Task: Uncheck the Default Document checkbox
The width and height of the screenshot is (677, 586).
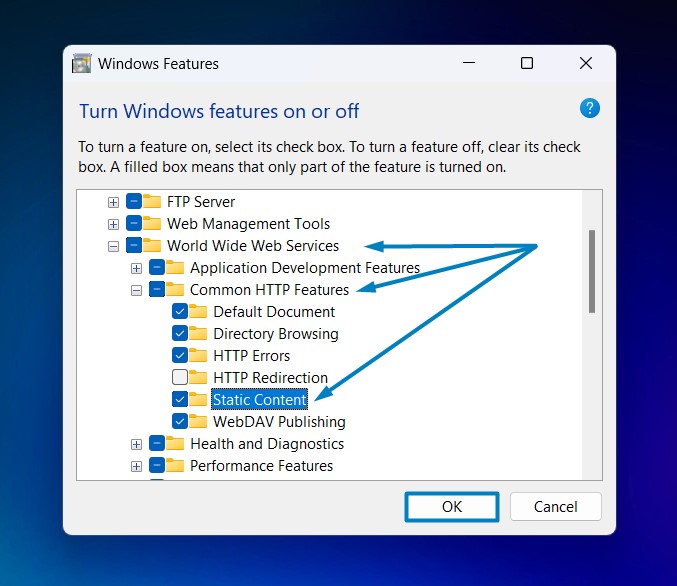Action: pyautogui.click(x=180, y=311)
